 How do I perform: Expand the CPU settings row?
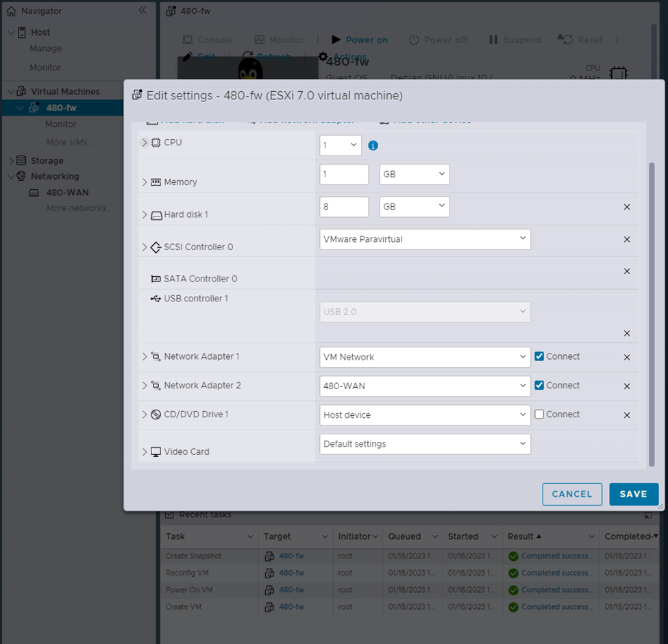click(145, 143)
